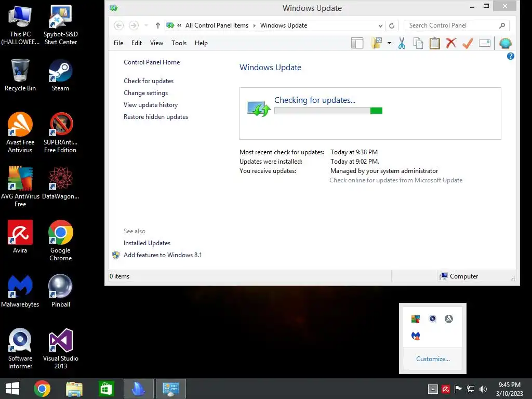Open the Windows Start button
Viewport: 532px width, 399px height.
pyautogui.click(x=12, y=389)
